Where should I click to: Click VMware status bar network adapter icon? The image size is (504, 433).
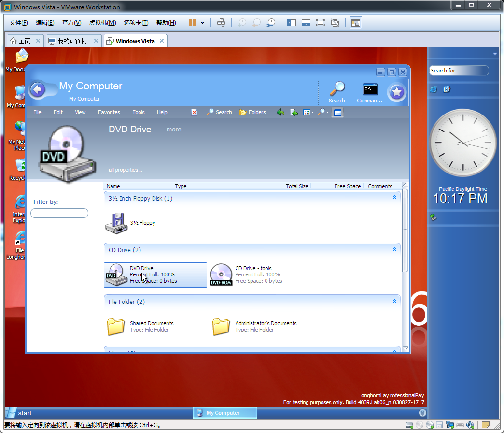pos(449,425)
